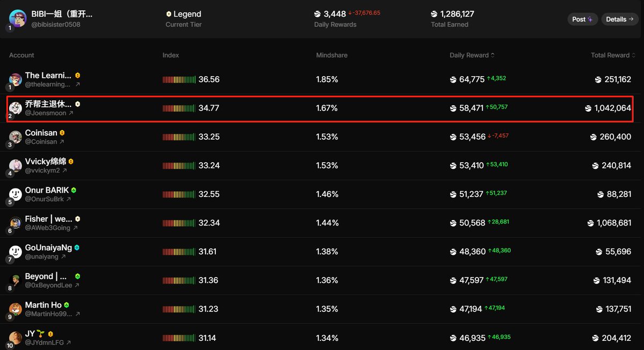Click tier badge next to Vvicky绵绵
This screenshot has height=350, width=644.
click(x=71, y=161)
